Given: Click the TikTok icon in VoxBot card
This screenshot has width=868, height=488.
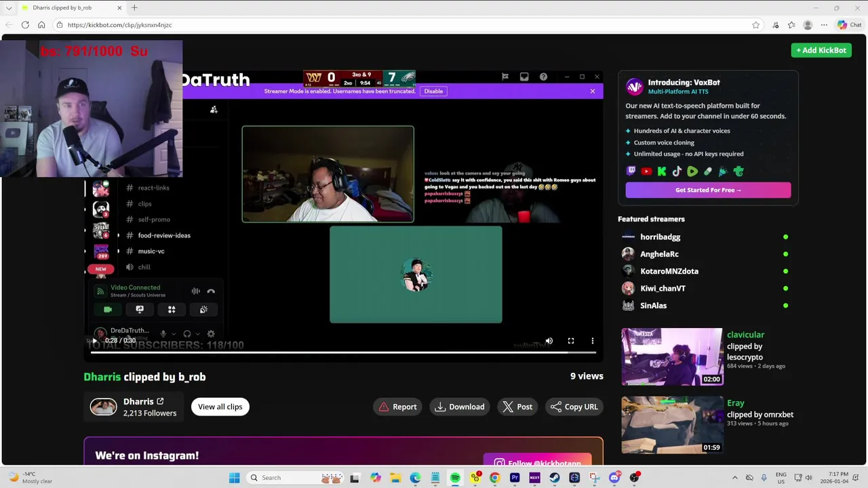Looking at the screenshot, I should pyautogui.click(x=677, y=171).
